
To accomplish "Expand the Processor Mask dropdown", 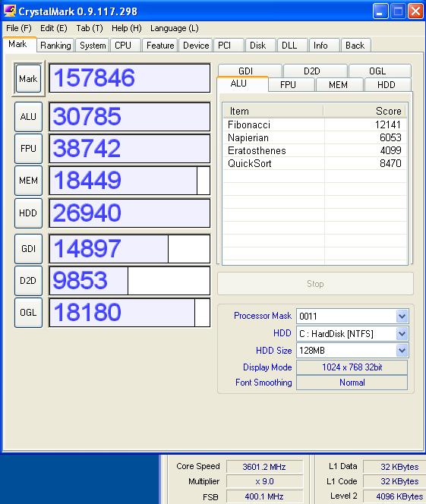I will point(402,317).
